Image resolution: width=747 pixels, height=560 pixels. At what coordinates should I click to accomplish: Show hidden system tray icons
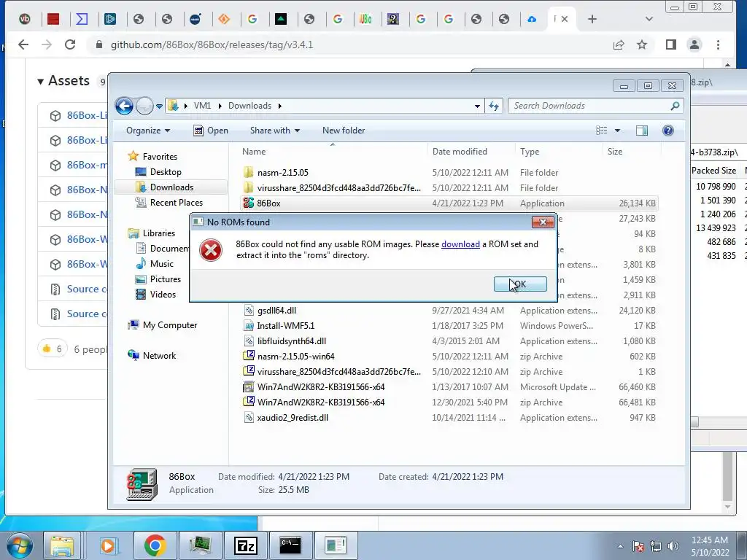pyautogui.click(x=620, y=546)
